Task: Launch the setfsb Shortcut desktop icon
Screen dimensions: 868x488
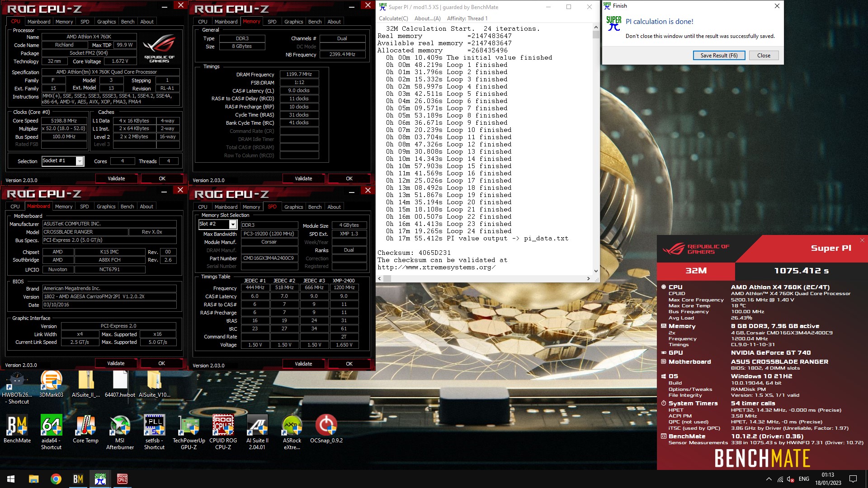Action: [x=154, y=432]
